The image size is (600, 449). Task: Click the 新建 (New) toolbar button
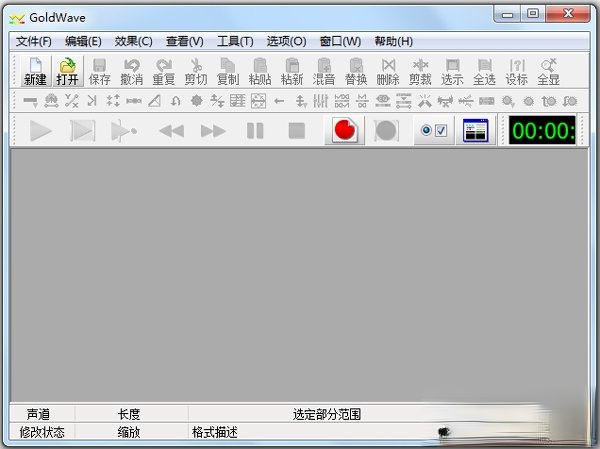click(35, 72)
